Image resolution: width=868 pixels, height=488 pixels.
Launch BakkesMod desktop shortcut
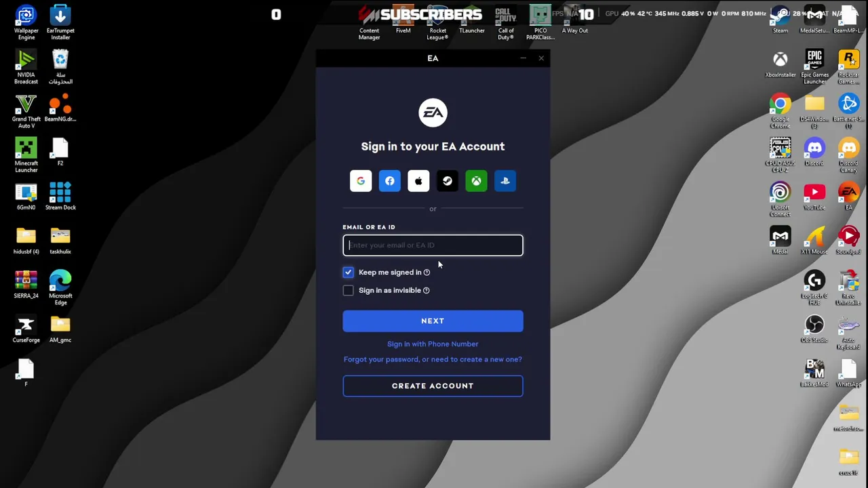click(x=814, y=373)
